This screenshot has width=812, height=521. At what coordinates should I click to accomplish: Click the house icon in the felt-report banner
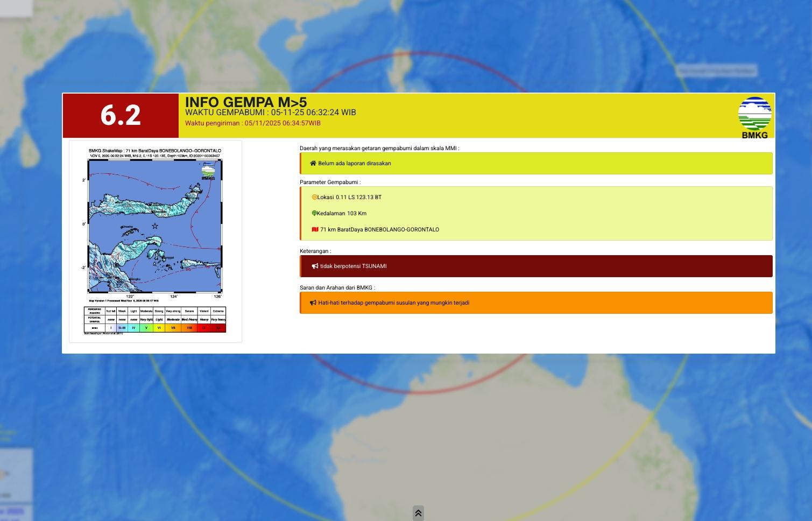click(313, 163)
